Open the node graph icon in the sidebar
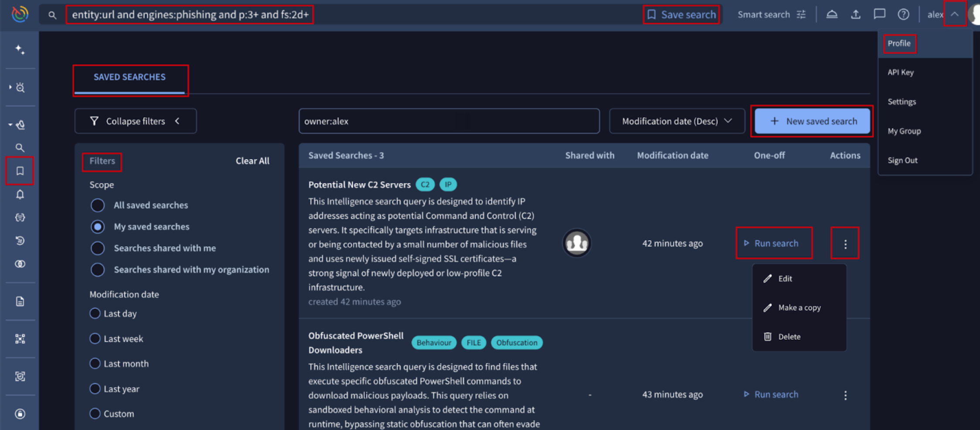Viewport: 980px width, 430px height. coord(20,339)
